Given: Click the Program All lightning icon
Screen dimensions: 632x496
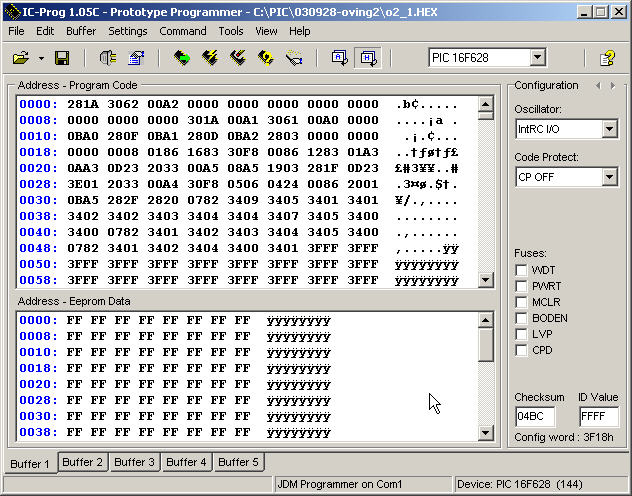Looking at the screenshot, I should [209, 59].
